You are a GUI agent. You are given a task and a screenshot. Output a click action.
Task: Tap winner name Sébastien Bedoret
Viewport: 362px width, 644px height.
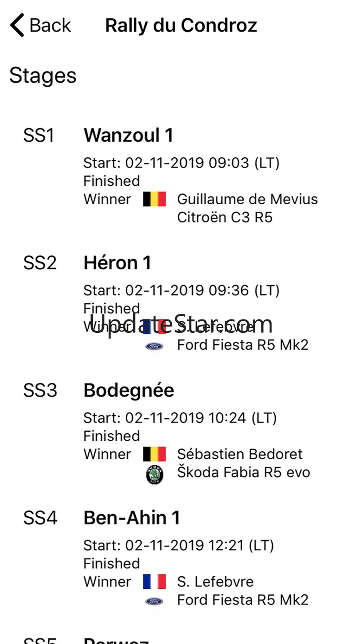(239, 454)
